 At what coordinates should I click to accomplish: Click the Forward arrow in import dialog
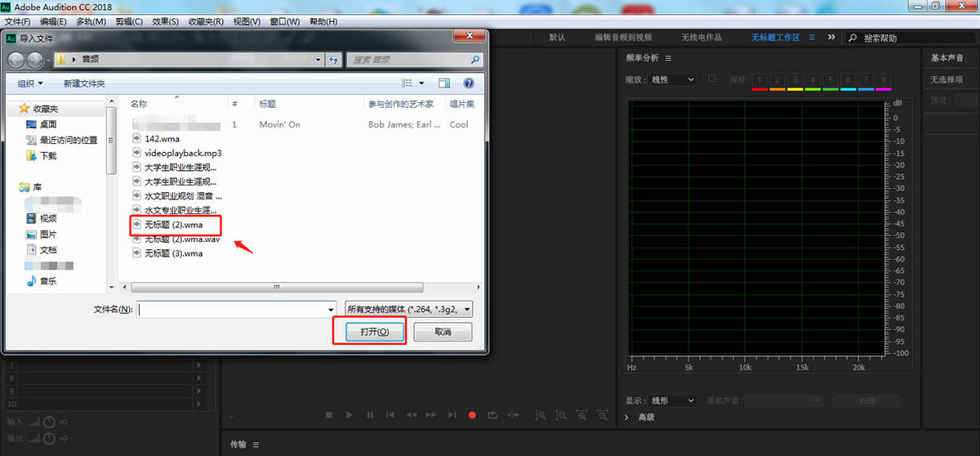(x=36, y=60)
